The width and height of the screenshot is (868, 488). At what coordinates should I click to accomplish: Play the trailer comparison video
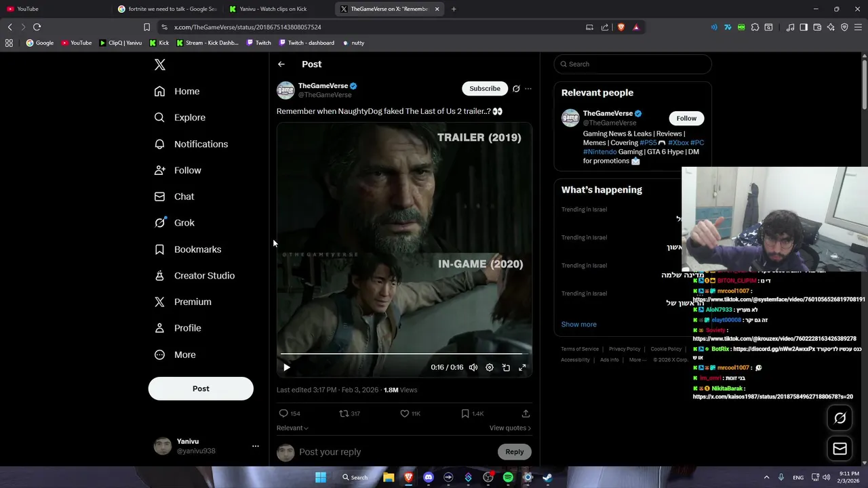(287, 367)
